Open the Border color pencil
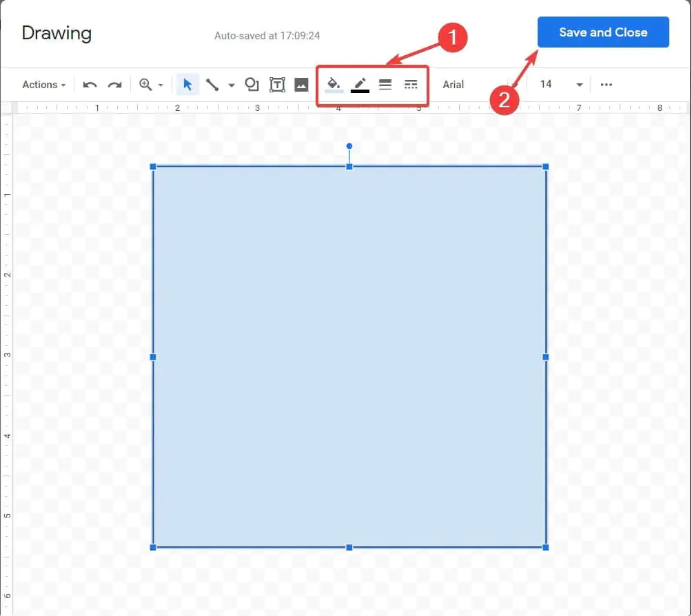 [360, 84]
